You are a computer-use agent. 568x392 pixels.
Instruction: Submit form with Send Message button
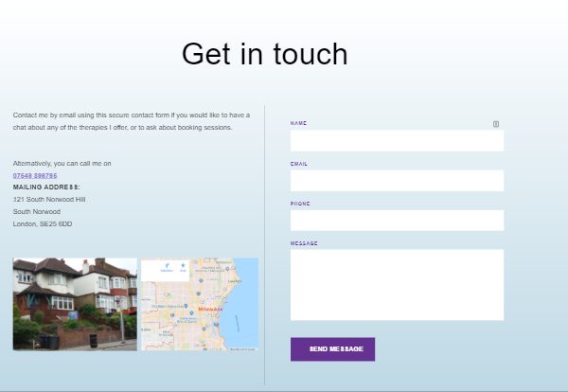332,349
